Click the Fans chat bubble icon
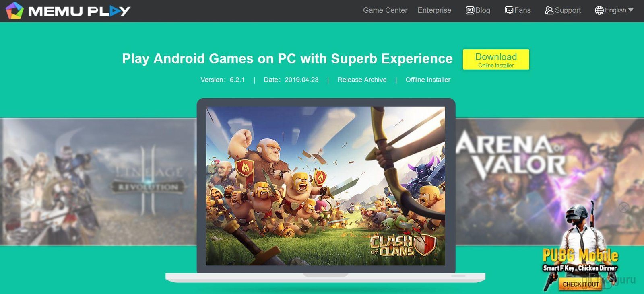 pos(509,10)
